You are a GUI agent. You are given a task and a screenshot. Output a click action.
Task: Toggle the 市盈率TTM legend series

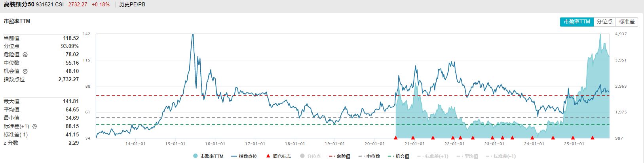click(209, 156)
